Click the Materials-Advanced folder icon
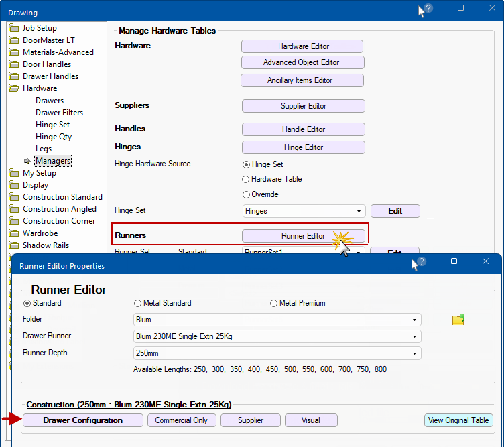The image size is (504, 447). (x=14, y=52)
